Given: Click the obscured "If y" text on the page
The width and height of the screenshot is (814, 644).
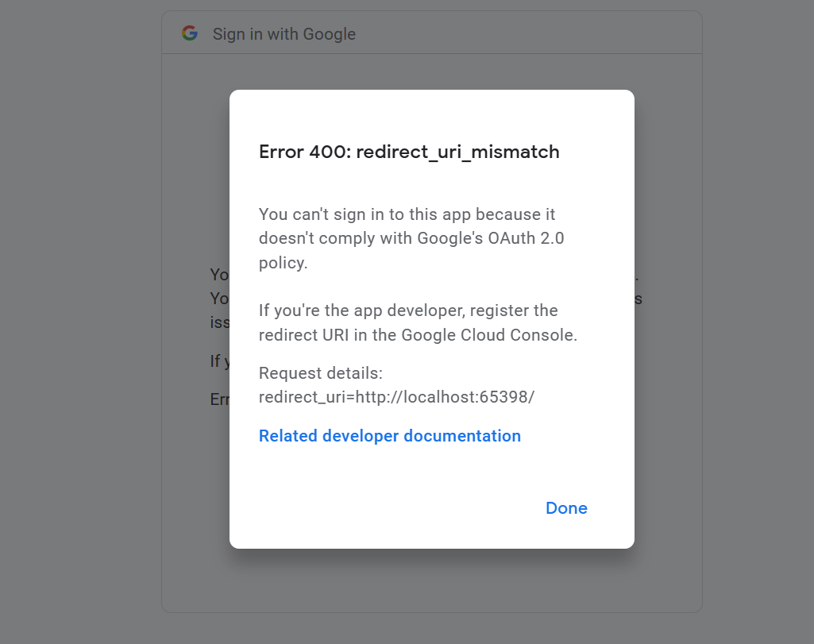Looking at the screenshot, I should point(219,361).
